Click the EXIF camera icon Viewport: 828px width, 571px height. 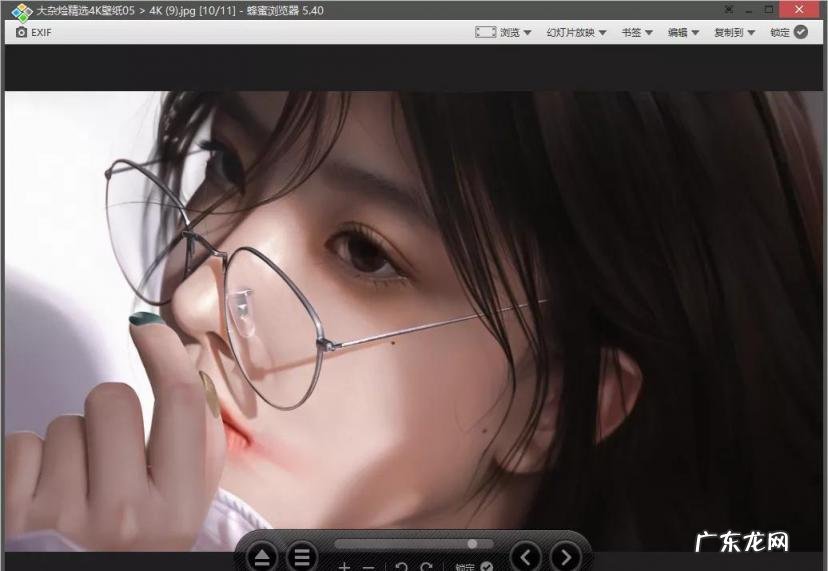[21, 32]
